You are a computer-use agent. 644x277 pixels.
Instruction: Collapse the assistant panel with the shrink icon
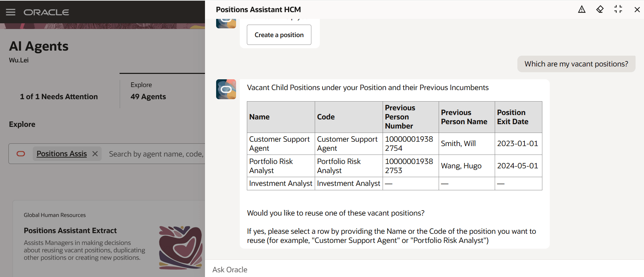point(618,9)
